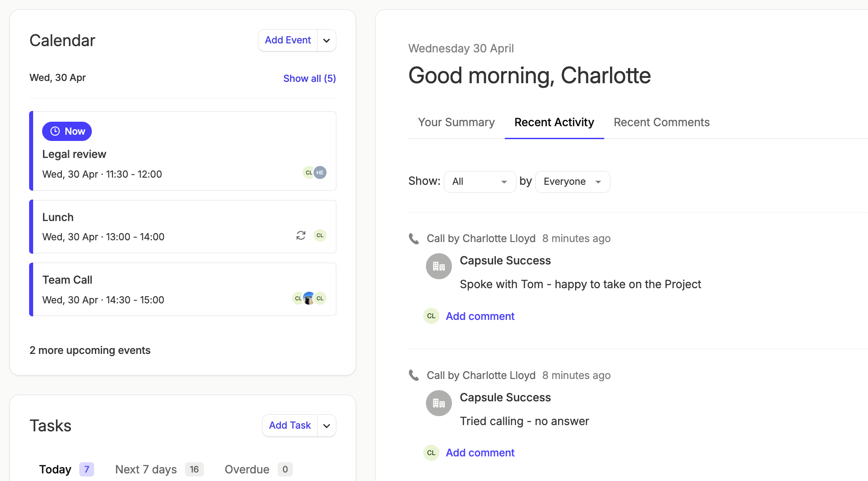
Task: Open the Add Event dropdown arrow
Action: click(327, 40)
